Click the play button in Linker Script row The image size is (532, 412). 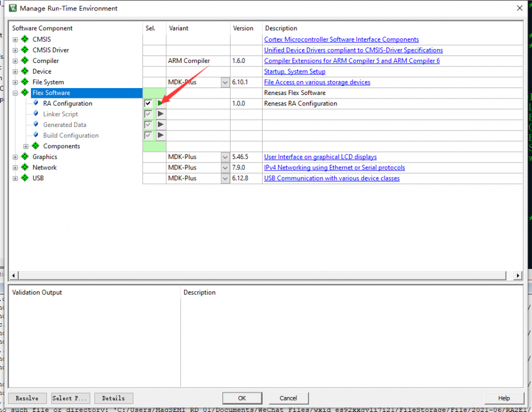point(161,114)
